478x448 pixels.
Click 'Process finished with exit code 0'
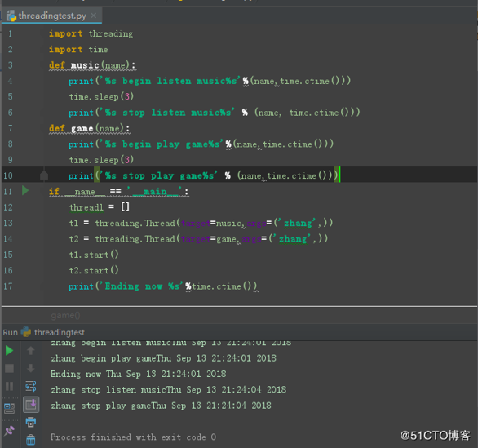pos(133,437)
